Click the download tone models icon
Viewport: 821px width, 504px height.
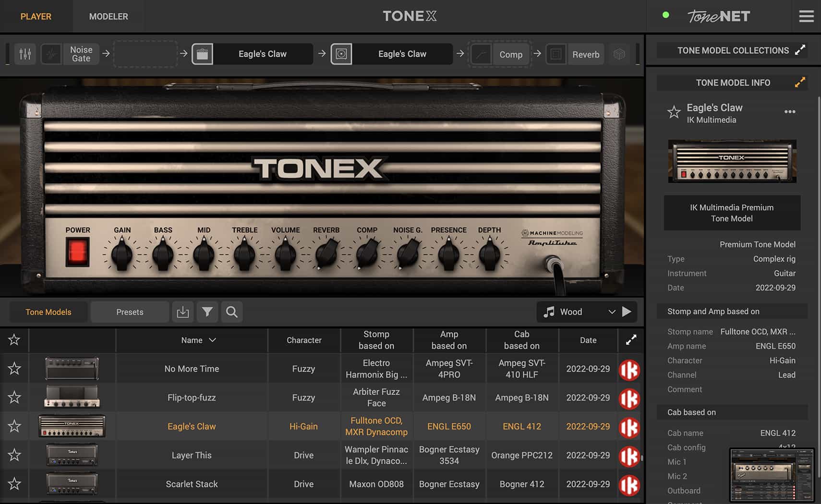[183, 312]
